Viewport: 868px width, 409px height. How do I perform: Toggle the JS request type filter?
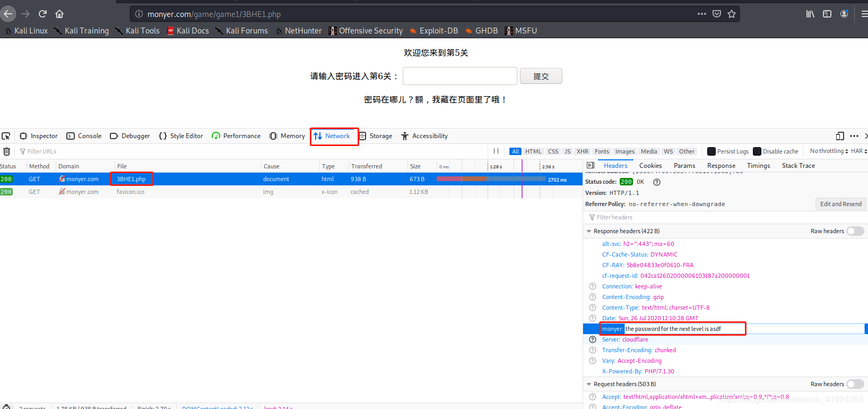tap(567, 151)
